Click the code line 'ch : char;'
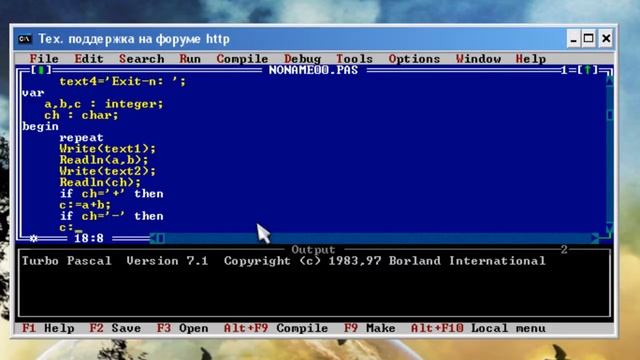The height and width of the screenshot is (360, 640). pos(81,115)
